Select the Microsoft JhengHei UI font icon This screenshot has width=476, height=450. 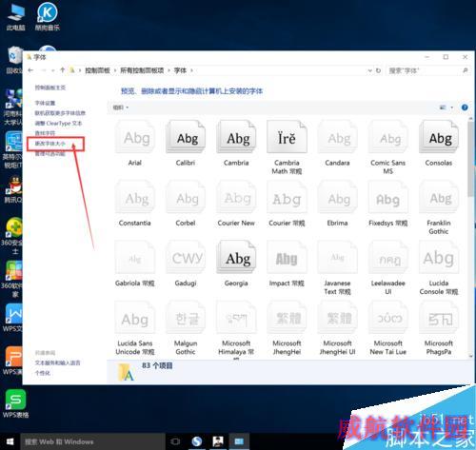tap(338, 318)
